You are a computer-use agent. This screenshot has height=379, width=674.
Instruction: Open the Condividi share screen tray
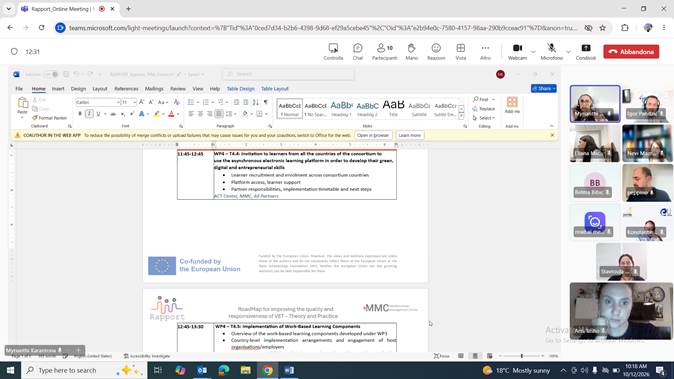585,52
